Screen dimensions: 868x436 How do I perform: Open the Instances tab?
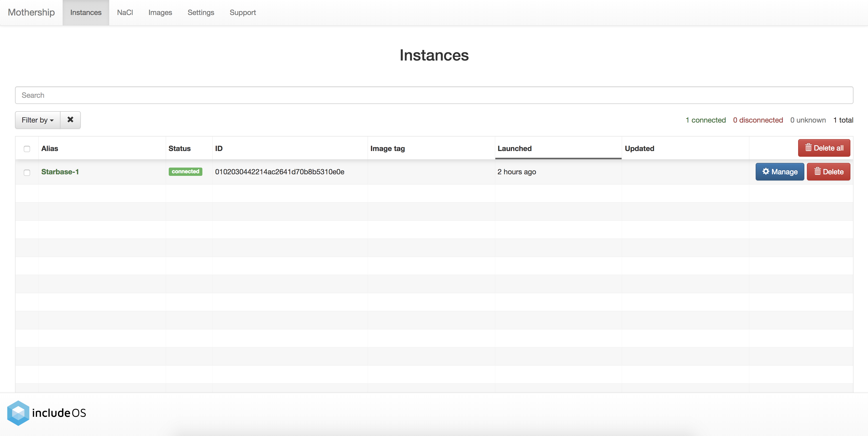(x=86, y=12)
